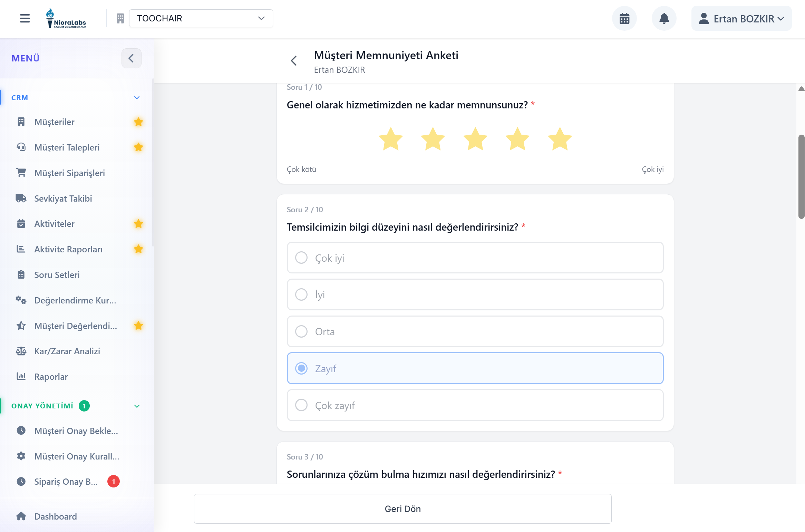The width and height of the screenshot is (805, 532).
Task: Click the notifications bell icon
Action: pos(663,18)
